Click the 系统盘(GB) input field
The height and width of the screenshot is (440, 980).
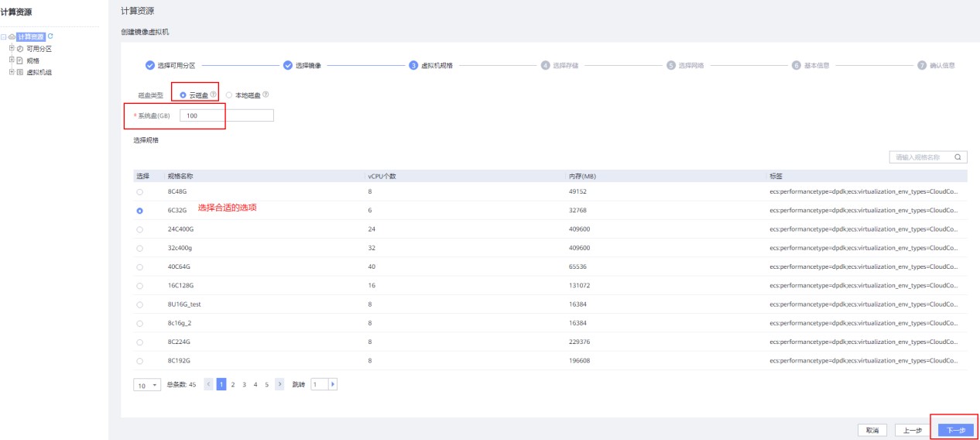(227, 115)
